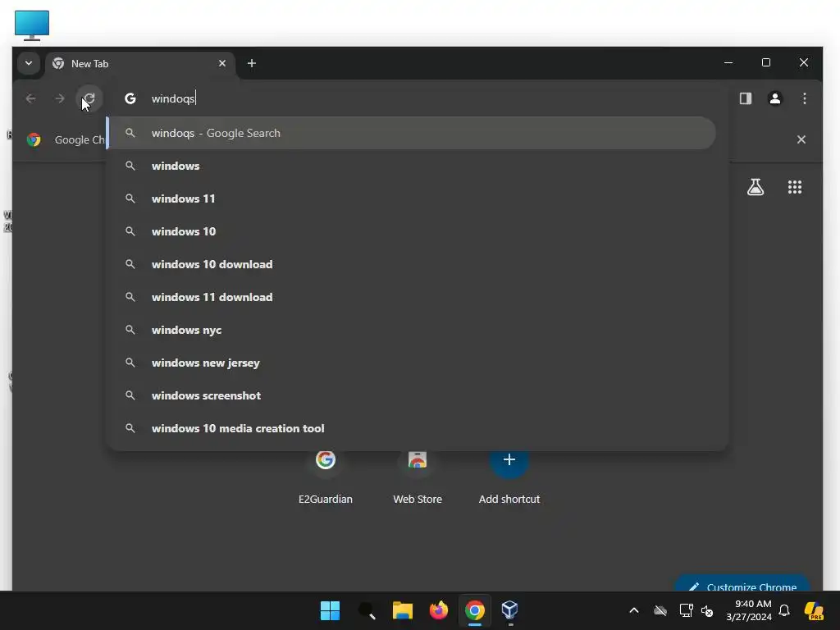Show hidden system tray icons

634,610
